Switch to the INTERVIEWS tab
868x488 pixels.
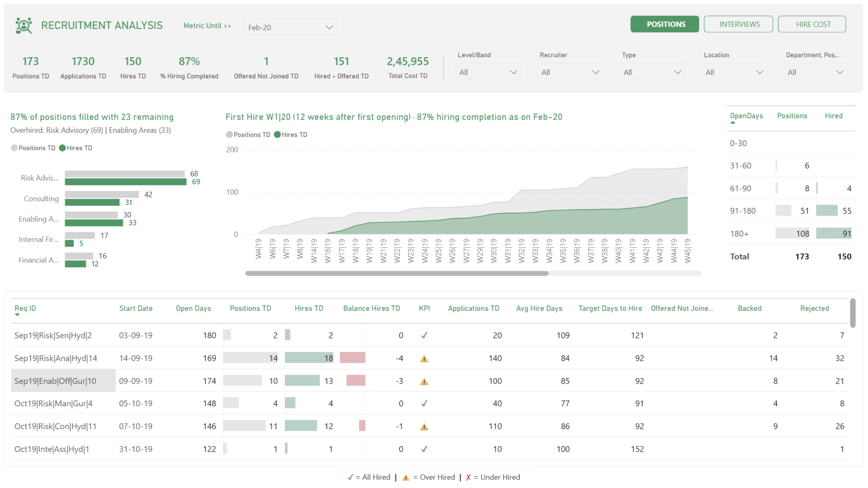[738, 24]
